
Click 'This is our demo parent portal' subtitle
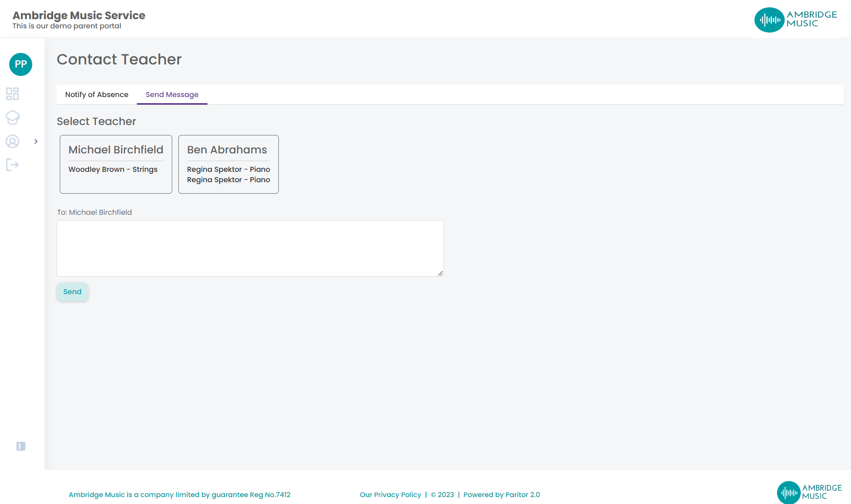pos(67,26)
